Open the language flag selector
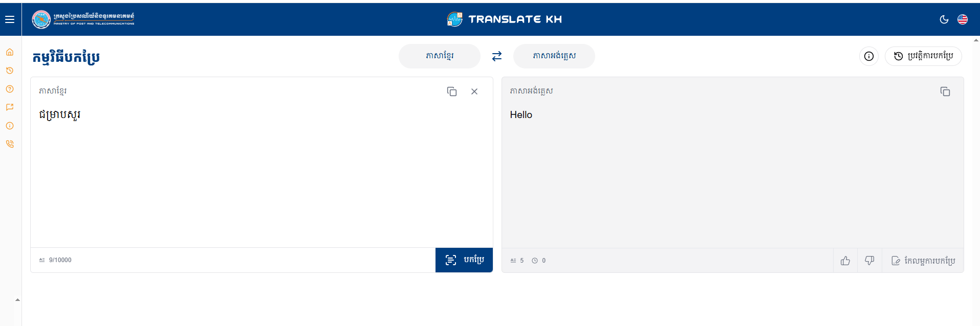 pyautogui.click(x=963, y=19)
